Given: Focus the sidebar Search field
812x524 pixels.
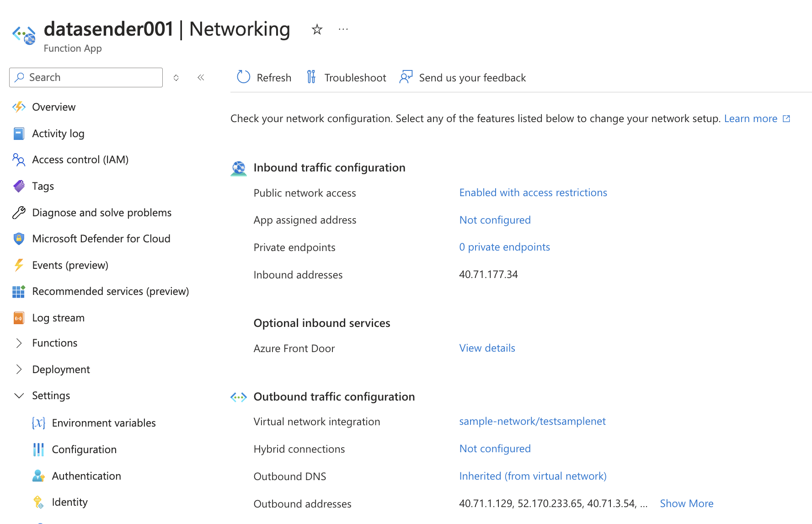Looking at the screenshot, I should pyautogui.click(x=86, y=77).
